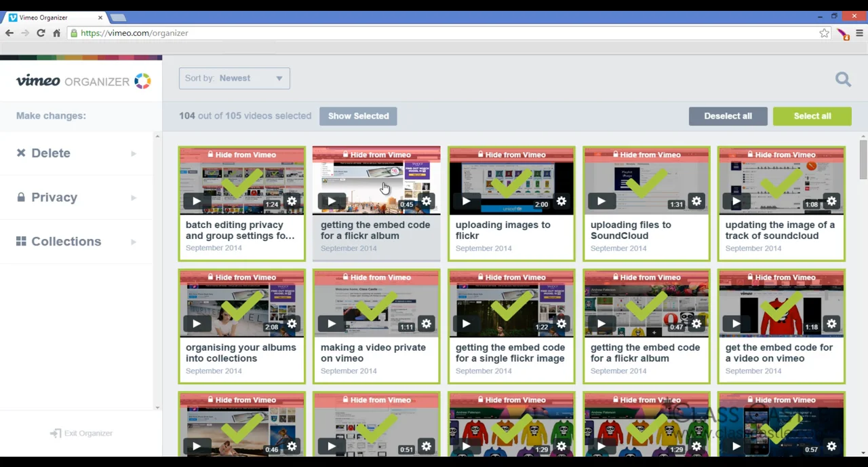Open settings gear on 'batch editing privacy' video
This screenshot has height=467, width=868.
coord(292,201)
